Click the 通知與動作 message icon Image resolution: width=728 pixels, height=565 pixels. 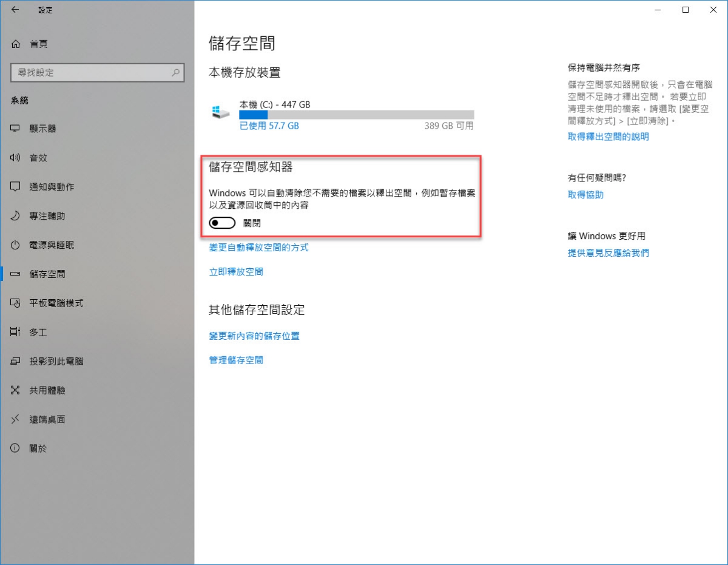click(16, 187)
